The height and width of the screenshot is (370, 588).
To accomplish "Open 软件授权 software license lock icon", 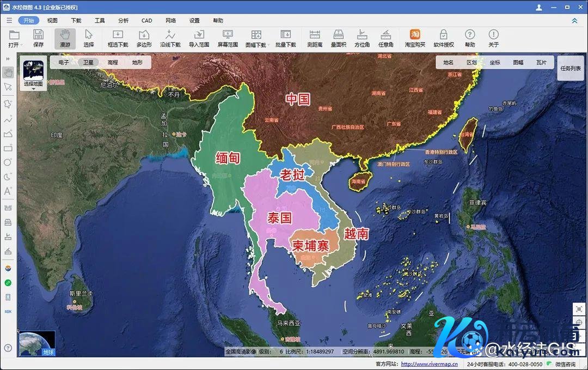I will 443,38.
